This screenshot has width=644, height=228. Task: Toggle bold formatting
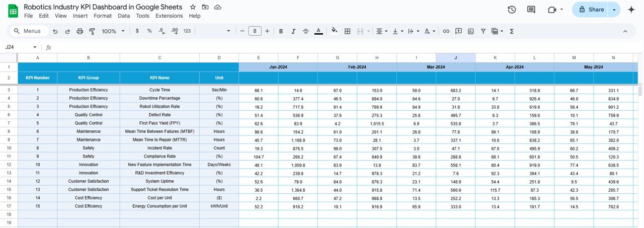coord(281,31)
